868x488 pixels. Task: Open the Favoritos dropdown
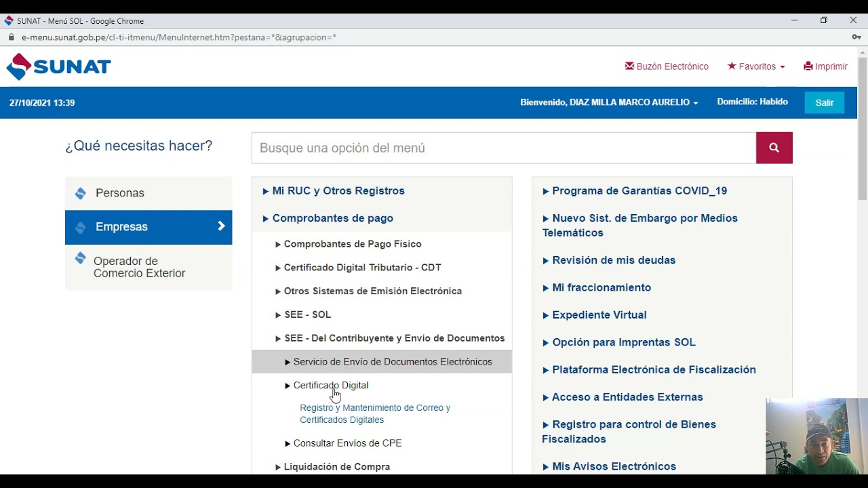[756, 66]
